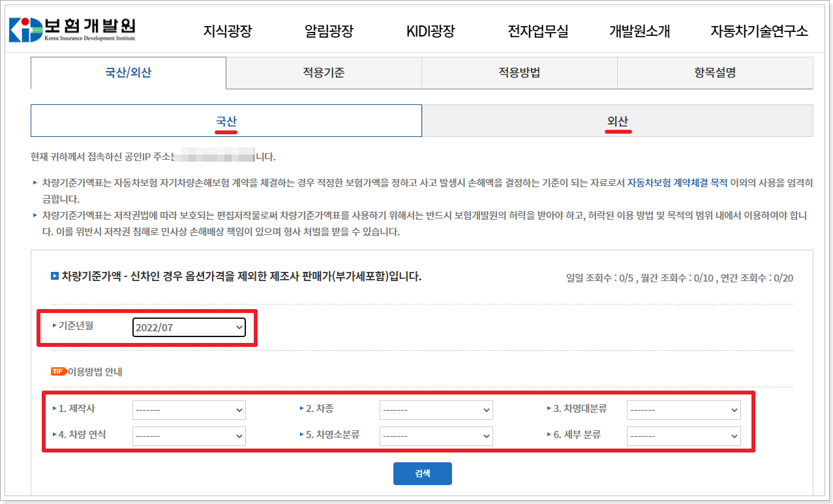Switch to the 국산 domestic tab
The width and height of the screenshot is (833, 504).
tap(226, 121)
